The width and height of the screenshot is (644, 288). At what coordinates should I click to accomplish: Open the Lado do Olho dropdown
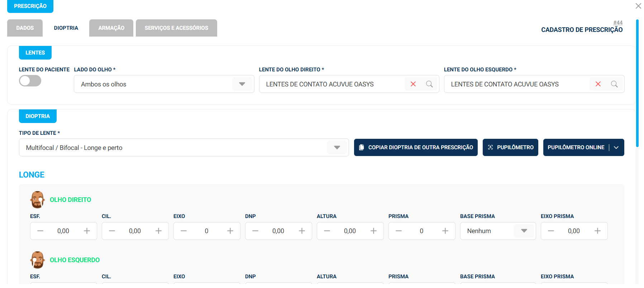coord(164,84)
